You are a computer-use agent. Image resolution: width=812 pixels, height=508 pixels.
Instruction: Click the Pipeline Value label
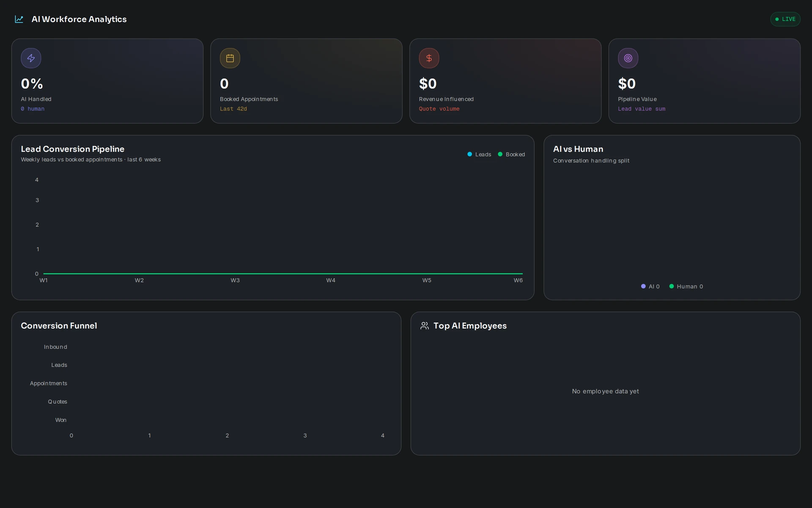637,99
